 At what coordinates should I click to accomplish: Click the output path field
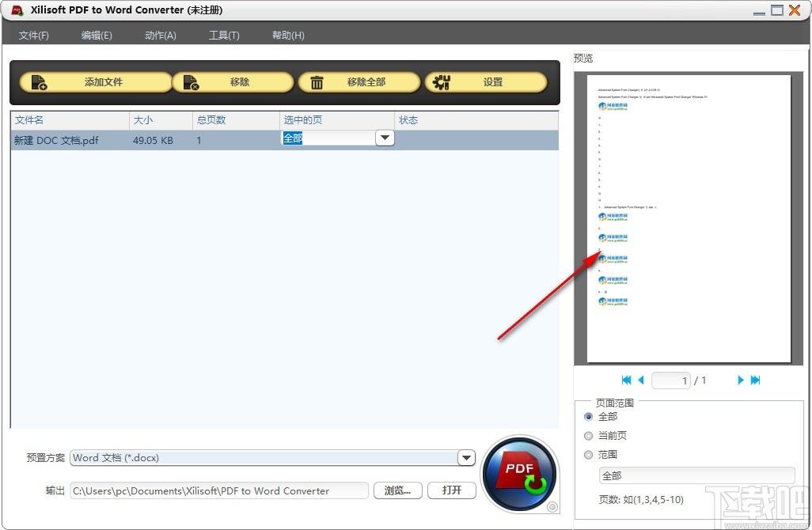219,490
